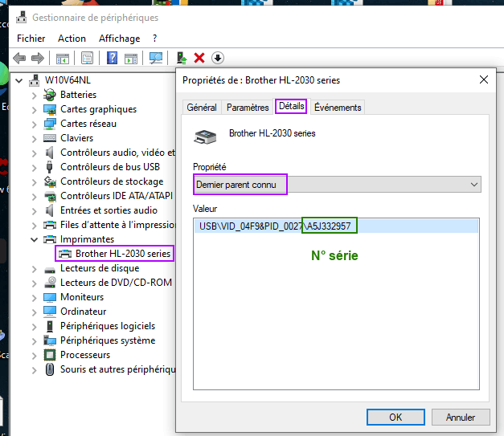This screenshot has width=504, height=436.
Task: Select the Détails tab
Action: point(291,106)
